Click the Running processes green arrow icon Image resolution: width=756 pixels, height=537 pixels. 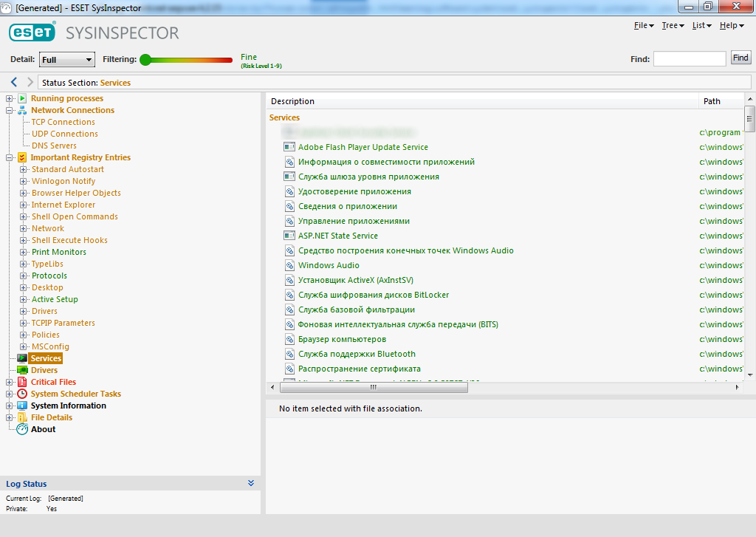[22, 98]
